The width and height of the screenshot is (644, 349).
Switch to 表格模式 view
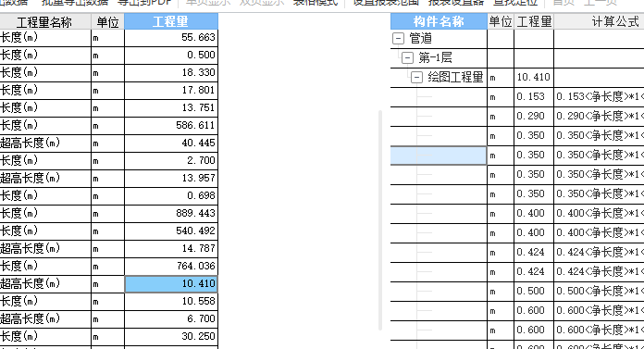(x=316, y=3)
